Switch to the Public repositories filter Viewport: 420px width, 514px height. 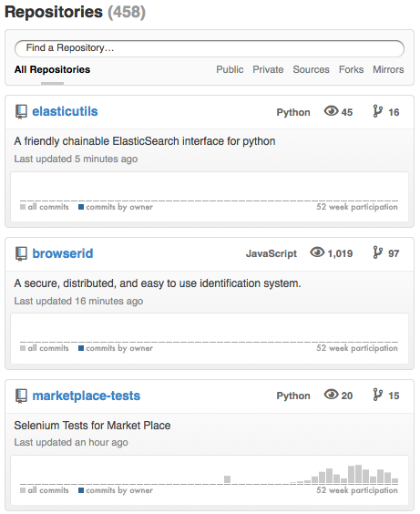tap(230, 69)
